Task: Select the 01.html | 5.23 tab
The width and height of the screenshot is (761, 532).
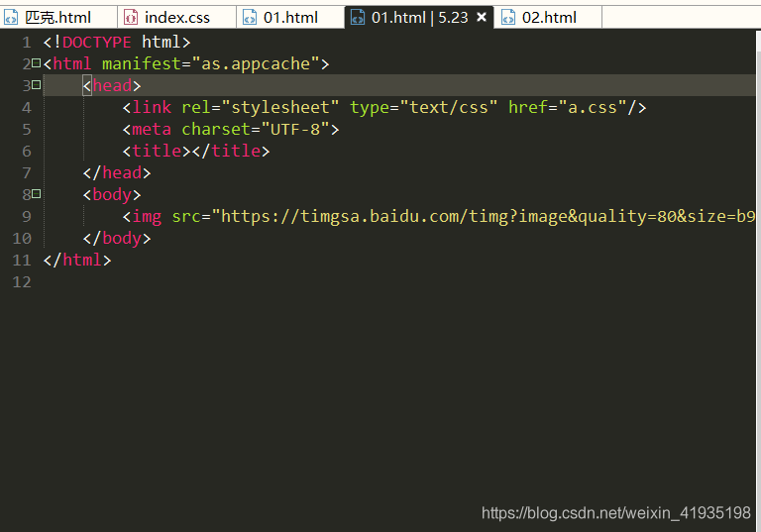Action: 419,18
